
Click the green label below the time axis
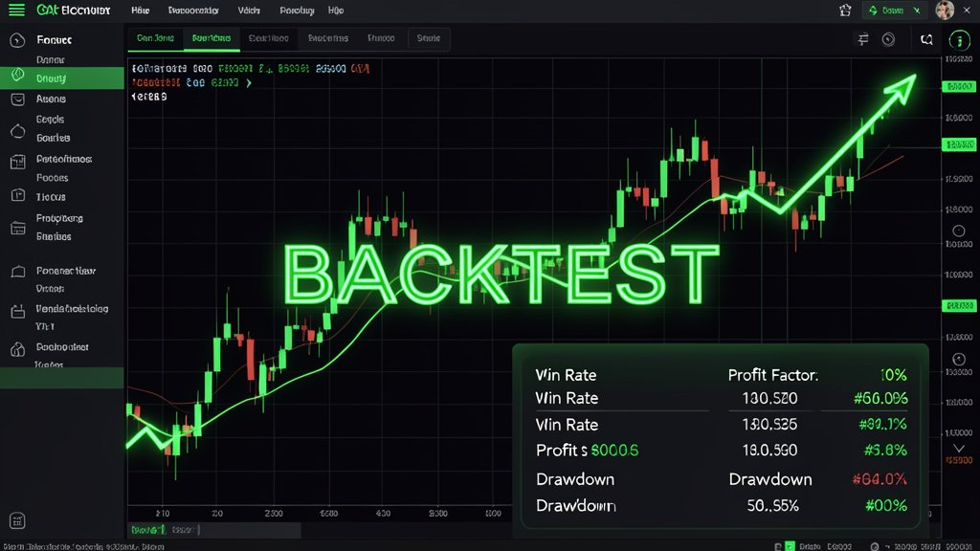click(148, 530)
